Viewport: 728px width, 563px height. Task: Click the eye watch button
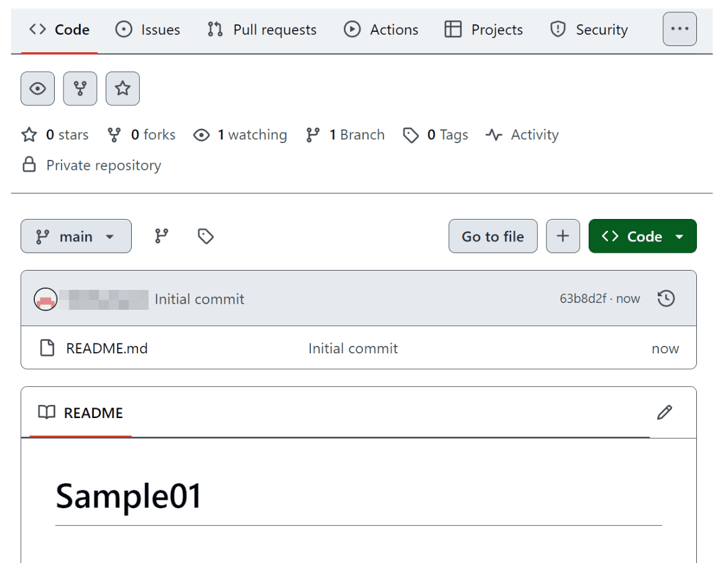[37, 88]
